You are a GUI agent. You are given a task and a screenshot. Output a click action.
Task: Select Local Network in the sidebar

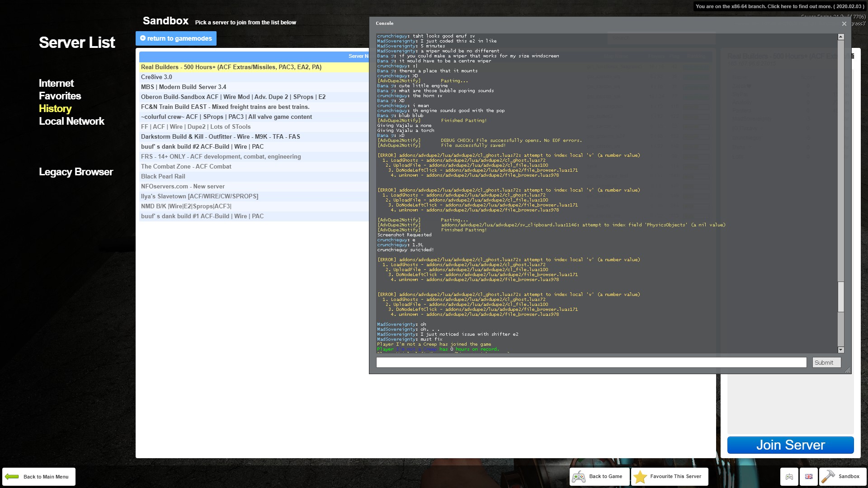point(71,121)
